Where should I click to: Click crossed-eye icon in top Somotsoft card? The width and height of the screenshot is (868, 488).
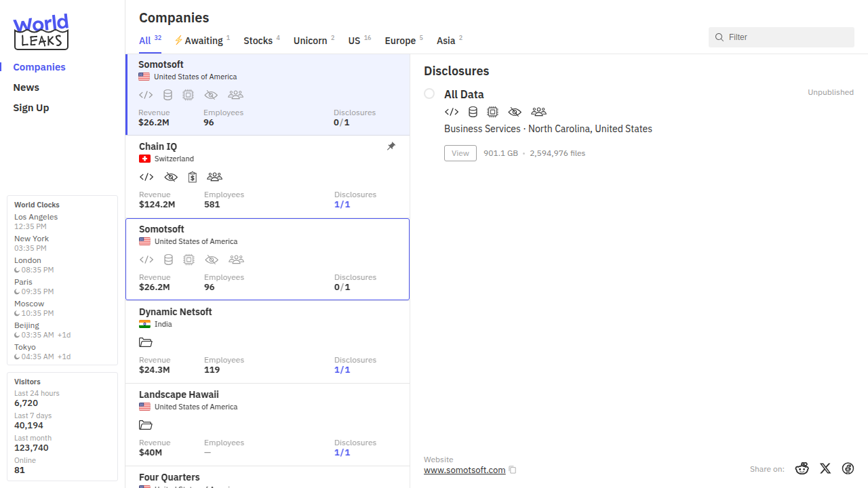[x=211, y=95]
